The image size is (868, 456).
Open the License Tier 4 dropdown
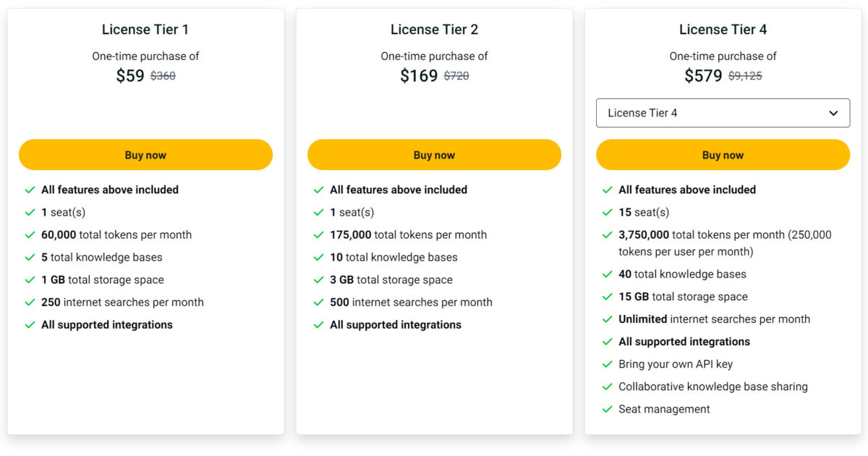tap(723, 113)
